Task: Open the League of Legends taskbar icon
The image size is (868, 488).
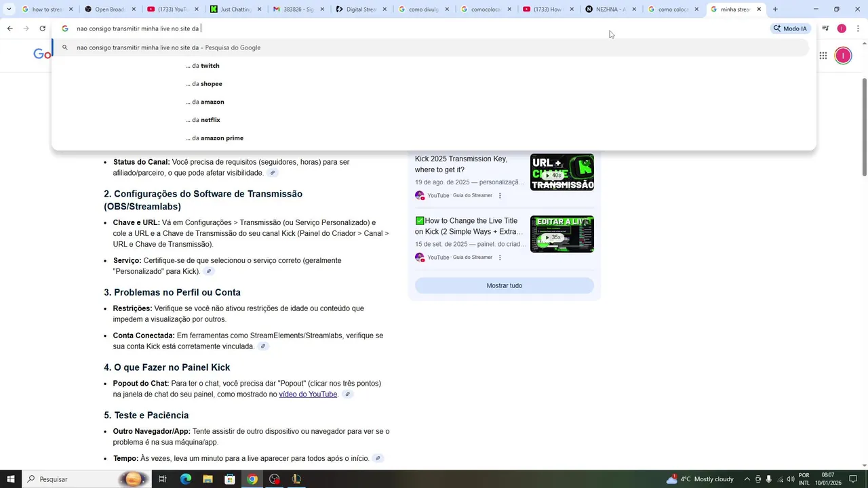Action: pyautogui.click(x=296, y=479)
